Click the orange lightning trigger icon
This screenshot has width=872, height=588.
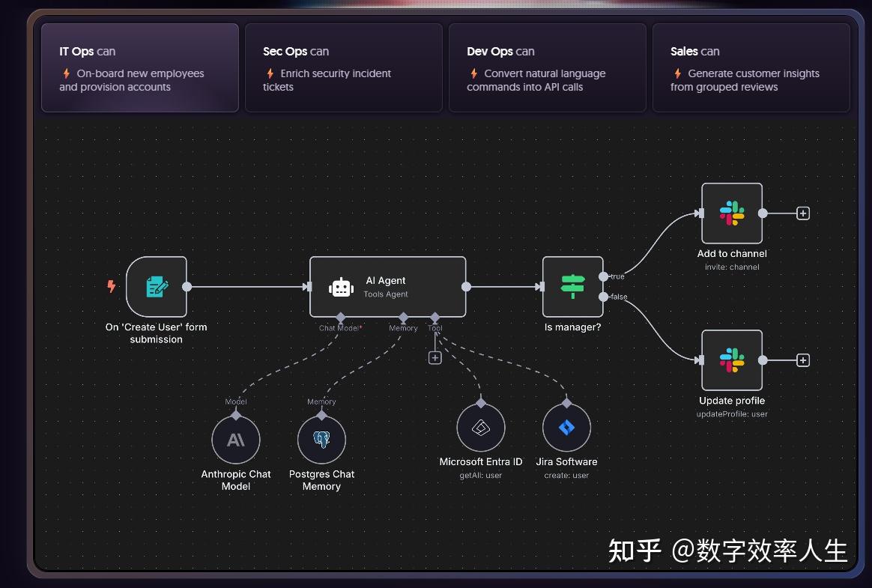[x=111, y=286]
